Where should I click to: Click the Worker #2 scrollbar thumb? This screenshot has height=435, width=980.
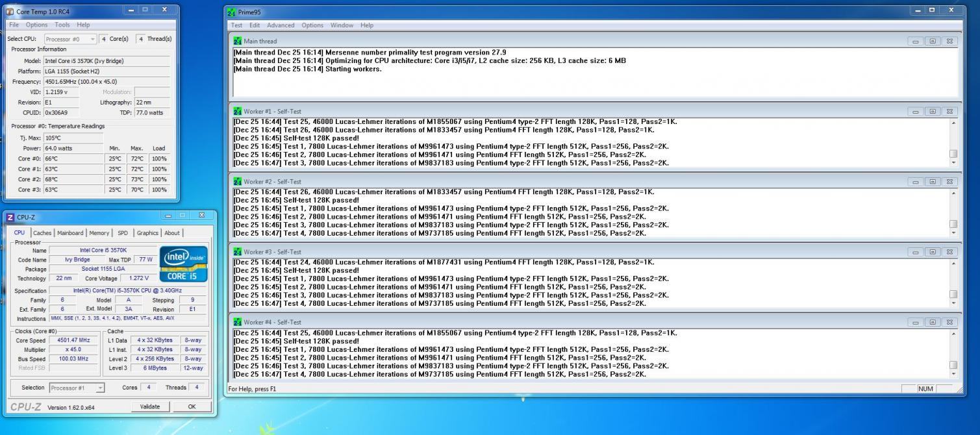(x=953, y=224)
